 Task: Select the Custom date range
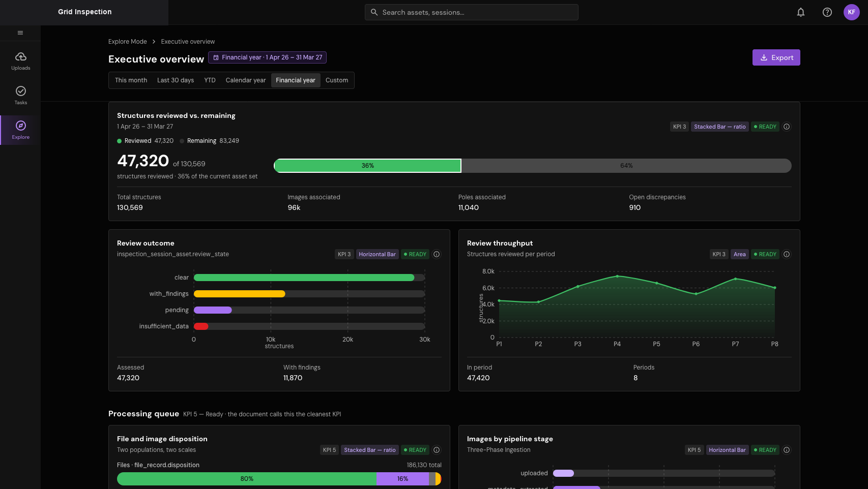[337, 80]
